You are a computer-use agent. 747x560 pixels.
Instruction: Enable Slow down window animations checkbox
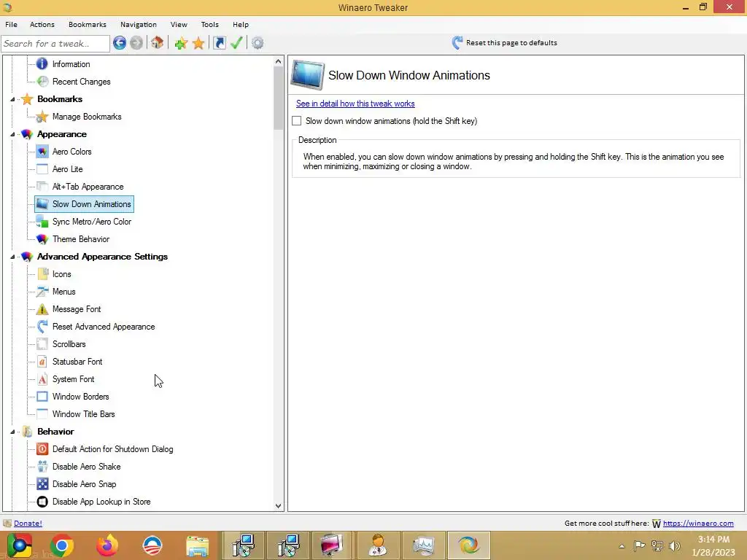[x=297, y=121]
